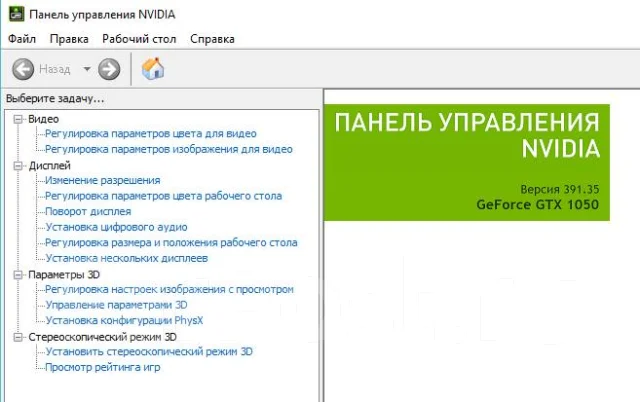Viewport: 640px width, 402px height.
Task: Select the Дисплей category label
Action: pos(49,166)
